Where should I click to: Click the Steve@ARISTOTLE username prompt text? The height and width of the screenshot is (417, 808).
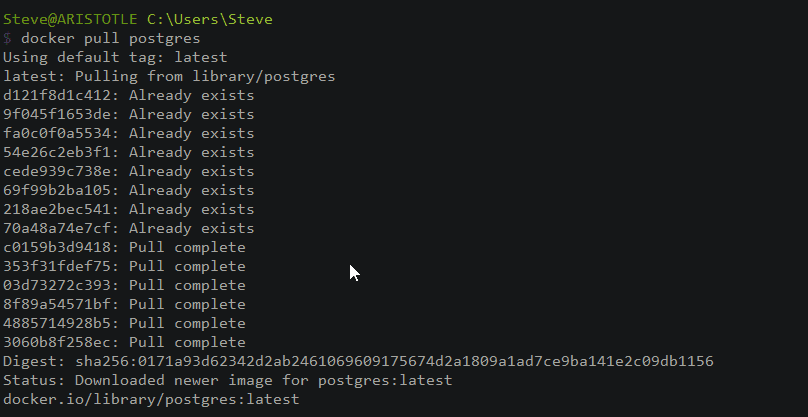[56, 19]
